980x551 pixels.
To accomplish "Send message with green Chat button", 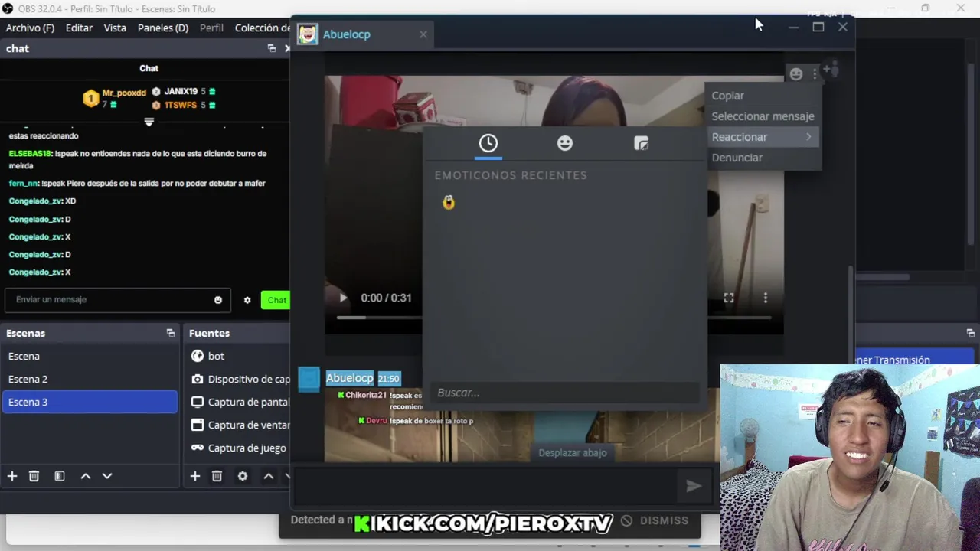I will coord(276,300).
